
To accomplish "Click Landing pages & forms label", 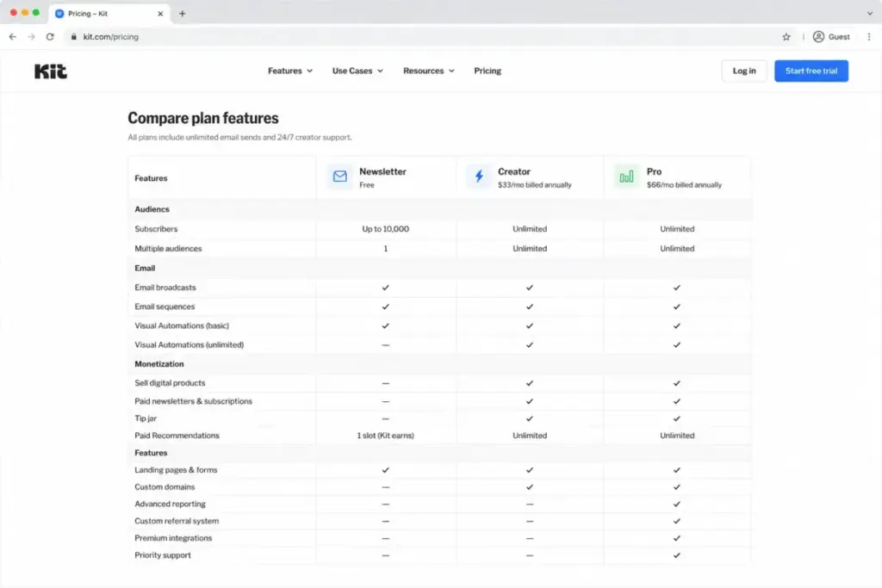I will point(176,469).
